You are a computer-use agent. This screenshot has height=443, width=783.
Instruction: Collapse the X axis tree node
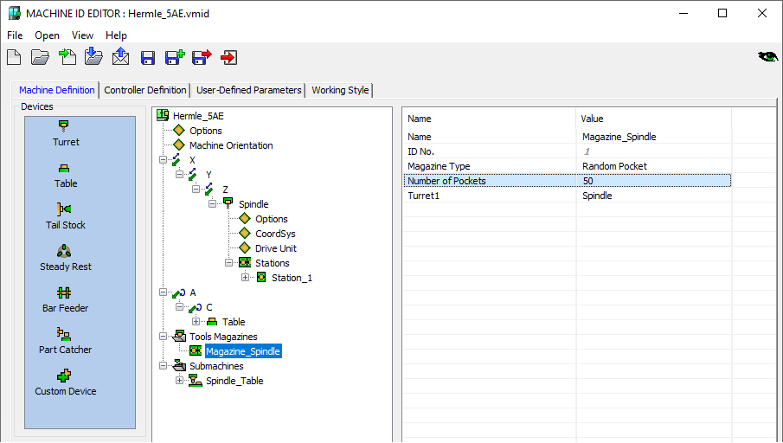pyautogui.click(x=163, y=160)
